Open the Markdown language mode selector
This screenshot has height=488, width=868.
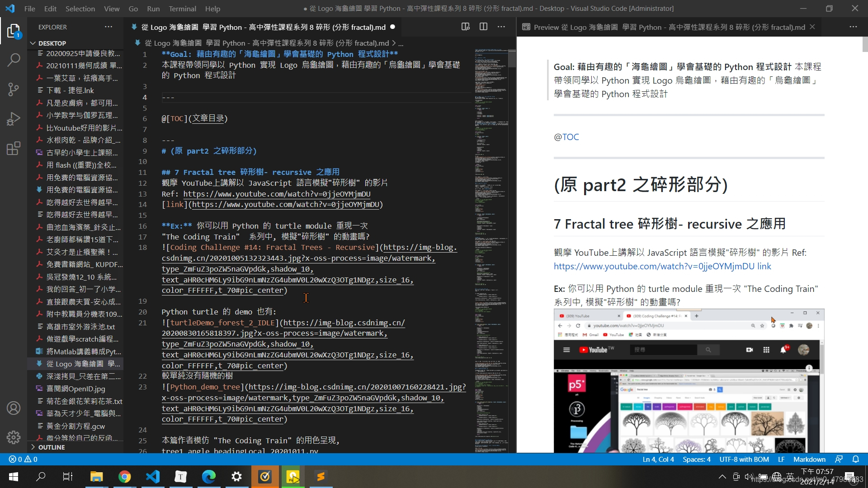click(x=809, y=459)
